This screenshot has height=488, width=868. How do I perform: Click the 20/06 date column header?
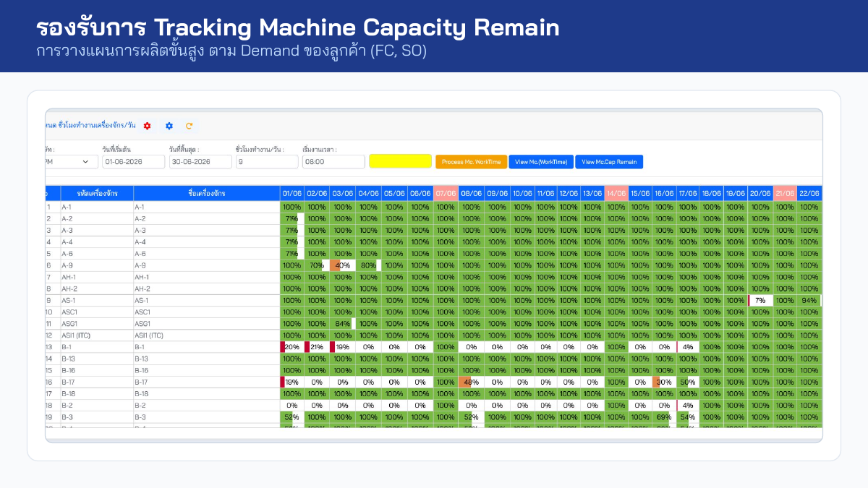(x=760, y=194)
